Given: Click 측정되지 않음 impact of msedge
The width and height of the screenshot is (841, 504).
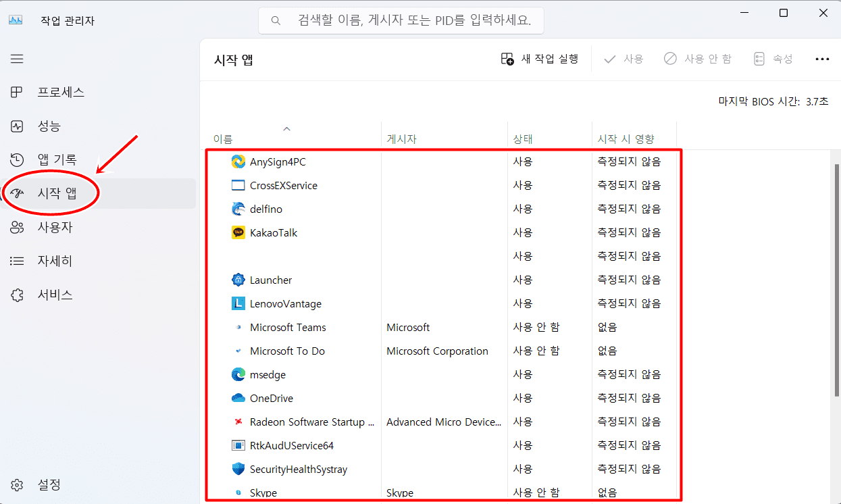Looking at the screenshot, I should (629, 374).
